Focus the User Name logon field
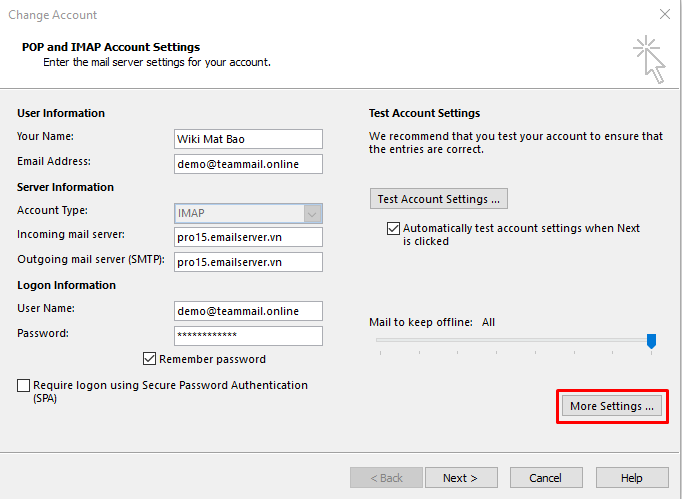The width and height of the screenshot is (682, 499). pyautogui.click(x=248, y=311)
